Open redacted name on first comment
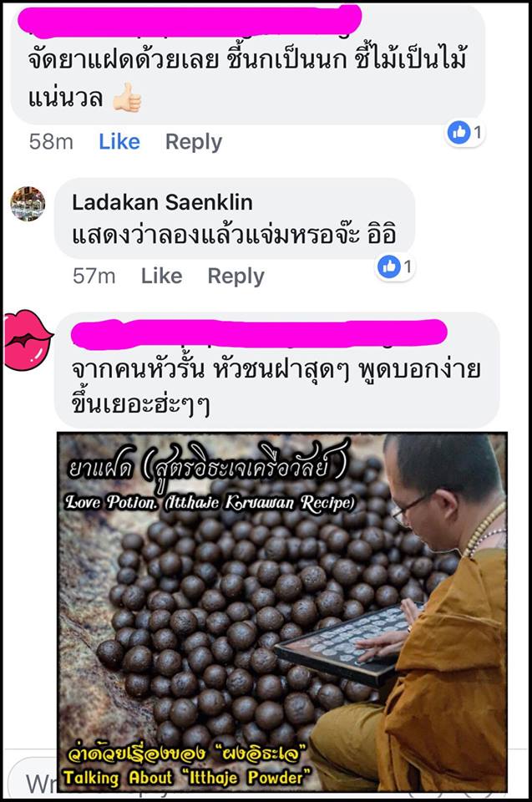 coord(190,22)
